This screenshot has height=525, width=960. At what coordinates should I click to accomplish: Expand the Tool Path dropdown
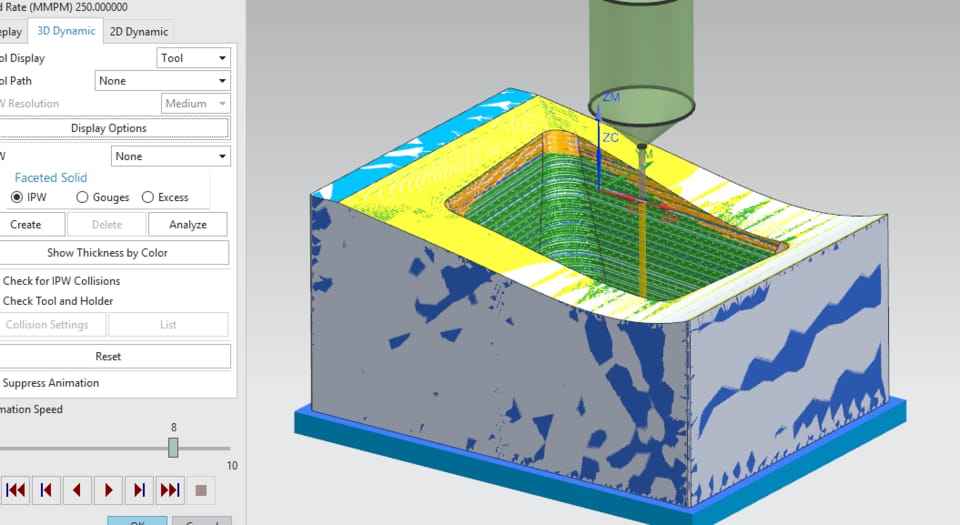click(162, 81)
